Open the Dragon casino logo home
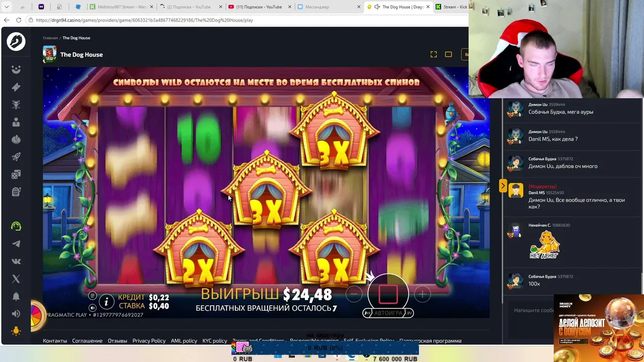The image size is (644, 362). (16, 41)
